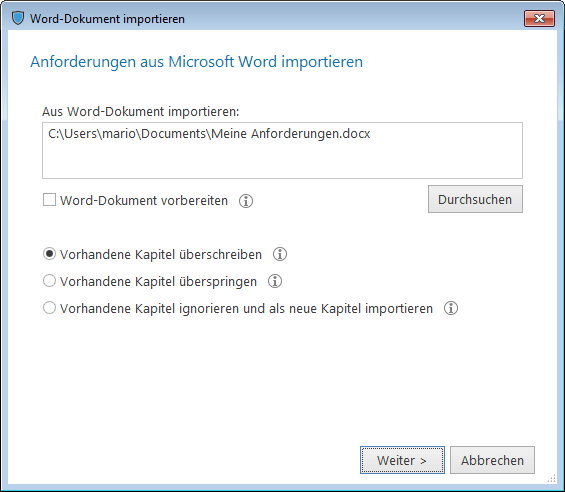Open info icon beside Vorhandene Kapitel überschreiben
Image resolution: width=565 pixels, height=492 pixels.
coord(280,254)
